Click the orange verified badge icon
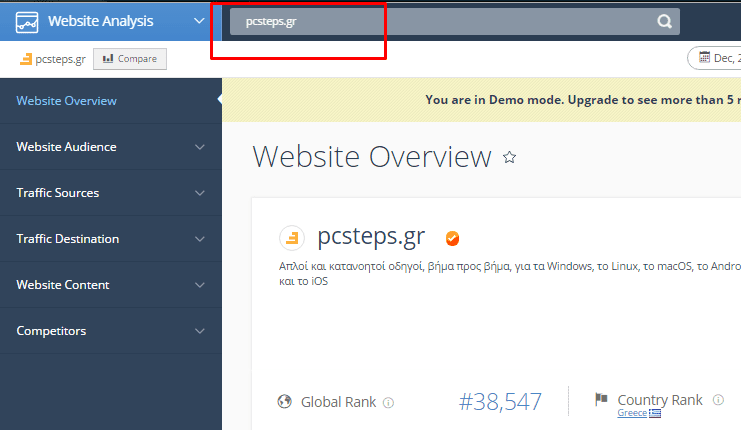This screenshot has width=741, height=430. coord(452,238)
